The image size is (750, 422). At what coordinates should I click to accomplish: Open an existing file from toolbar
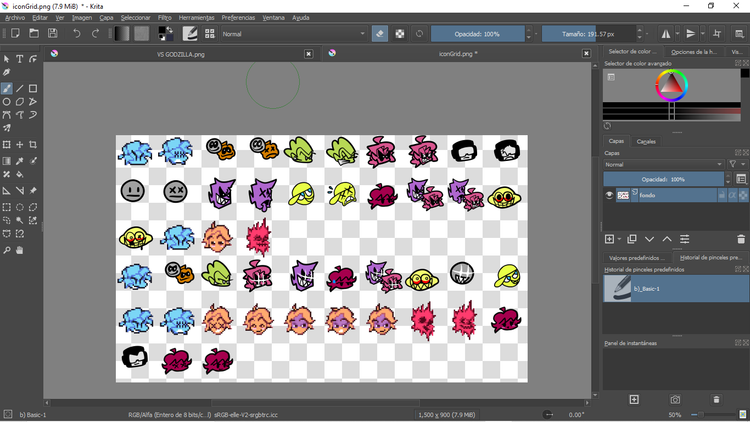point(34,33)
